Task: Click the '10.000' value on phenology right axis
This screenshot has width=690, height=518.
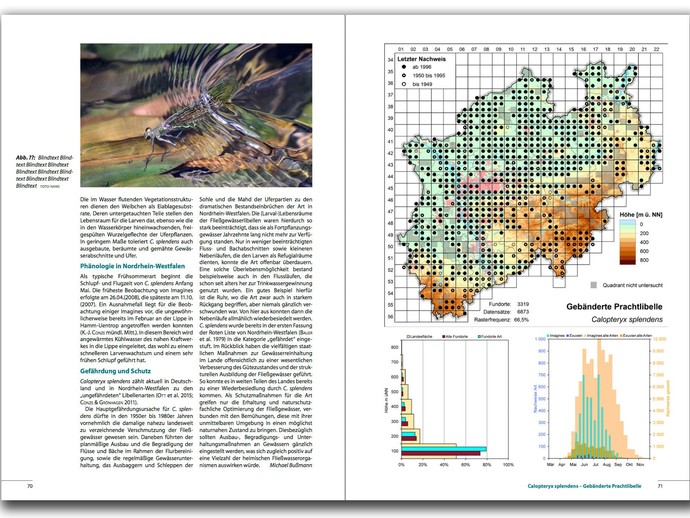Action: [x=658, y=339]
